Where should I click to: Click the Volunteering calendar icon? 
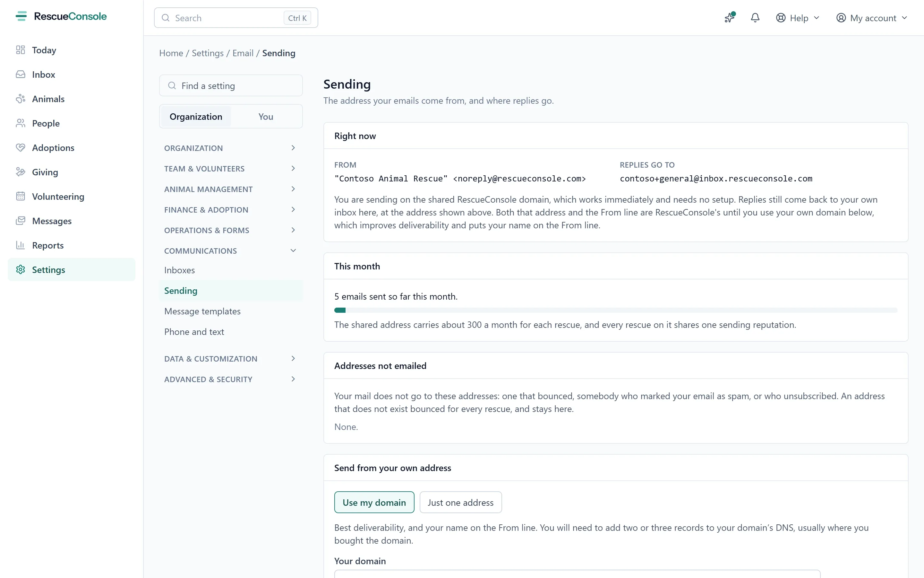tap(21, 197)
